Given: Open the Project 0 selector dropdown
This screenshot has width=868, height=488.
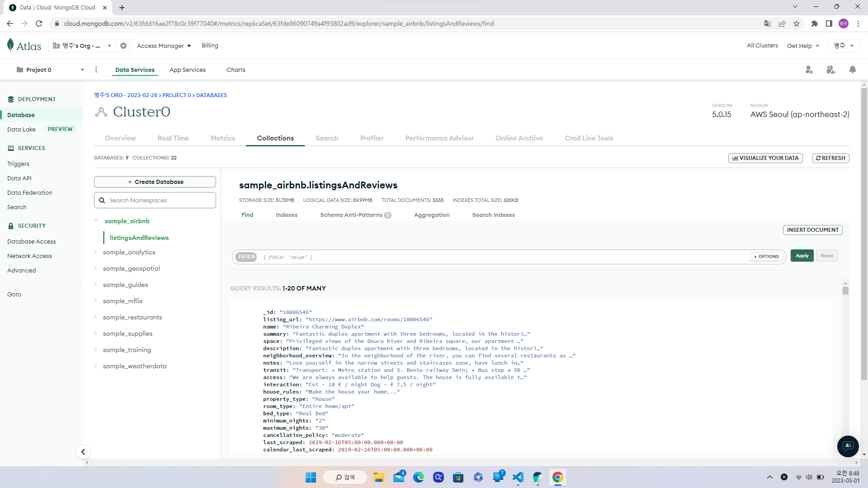Looking at the screenshot, I should click(x=50, y=70).
